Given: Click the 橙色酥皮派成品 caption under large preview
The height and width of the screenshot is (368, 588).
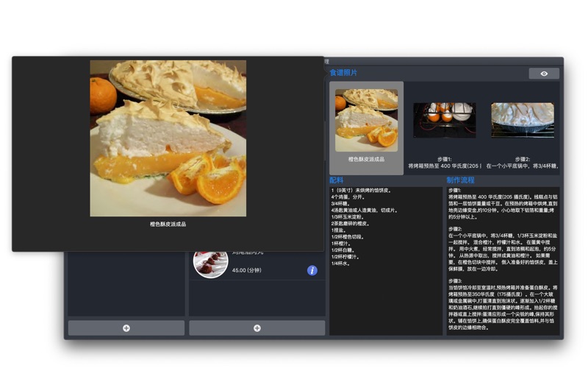Looking at the screenshot, I should (x=168, y=224).
